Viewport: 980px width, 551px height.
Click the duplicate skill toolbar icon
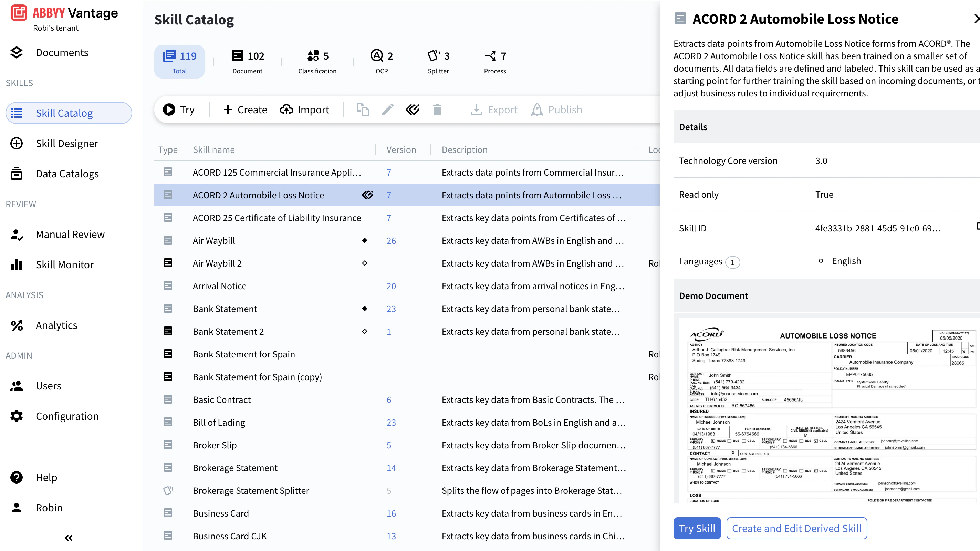pyautogui.click(x=363, y=110)
